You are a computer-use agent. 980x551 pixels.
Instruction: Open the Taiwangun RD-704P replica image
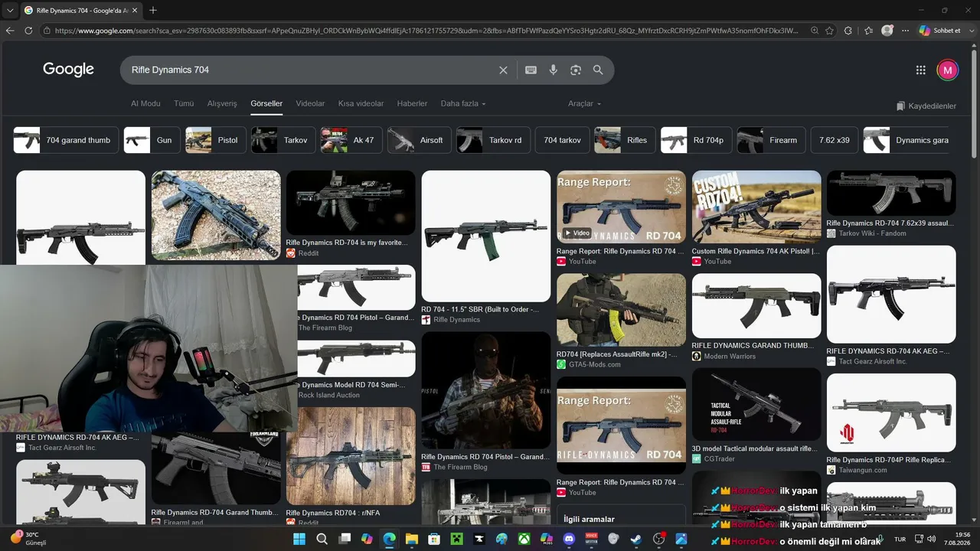[891, 413]
